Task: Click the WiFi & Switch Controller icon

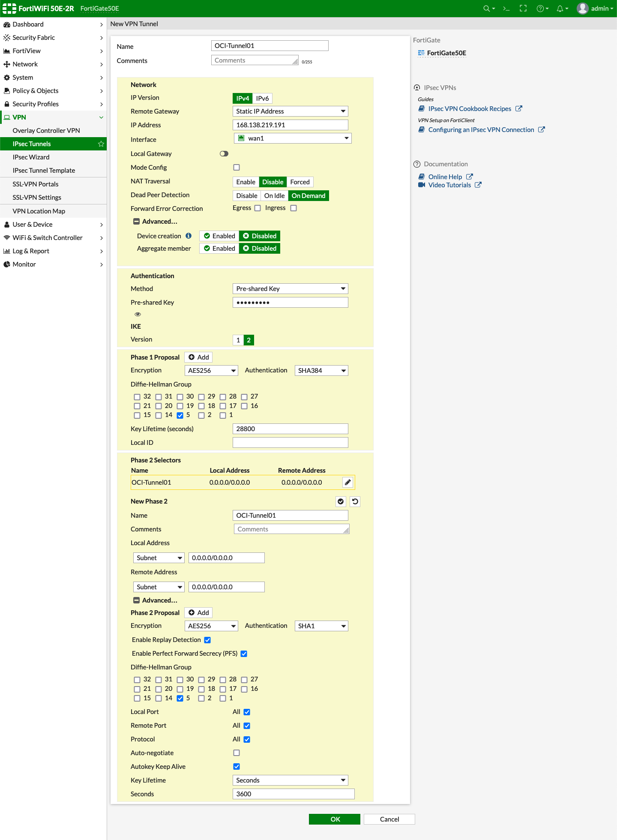Action: tap(7, 238)
